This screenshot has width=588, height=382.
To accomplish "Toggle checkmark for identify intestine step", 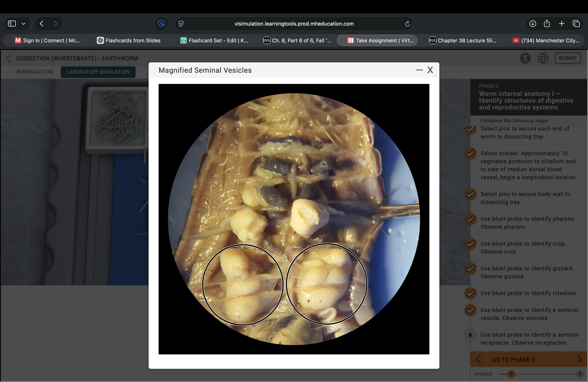I will (x=470, y=293).
